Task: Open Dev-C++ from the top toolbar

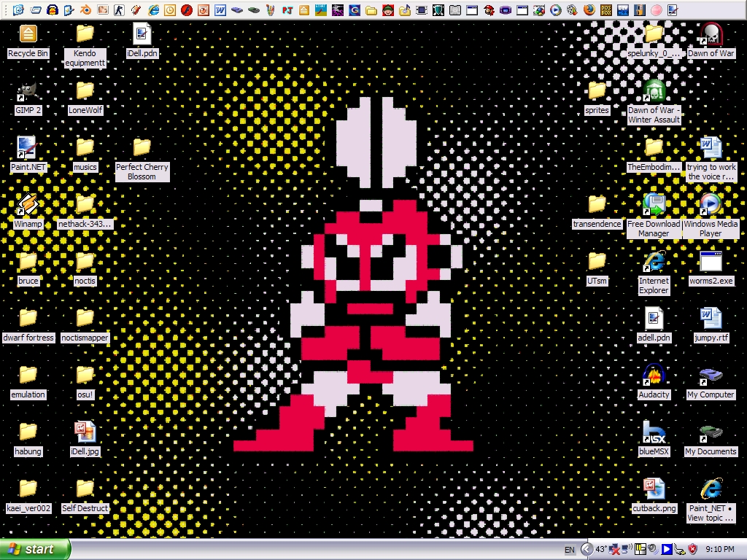Action: point(623,9)
